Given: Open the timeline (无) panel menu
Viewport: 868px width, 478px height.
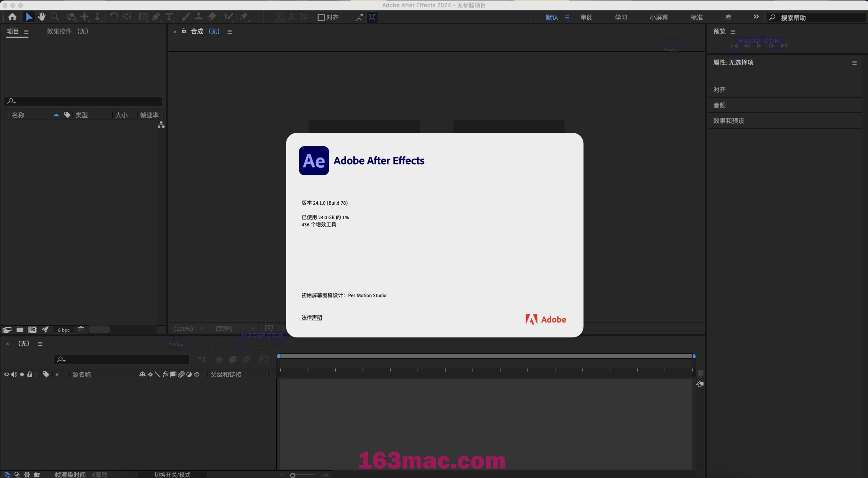Looking at the screenshot, I should coord(40,344).
